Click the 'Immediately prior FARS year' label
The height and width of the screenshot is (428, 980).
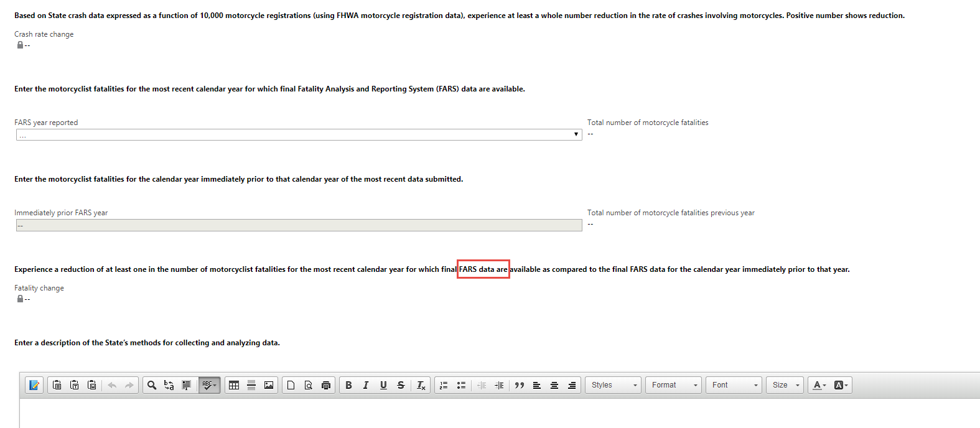(x=61, y=213)
